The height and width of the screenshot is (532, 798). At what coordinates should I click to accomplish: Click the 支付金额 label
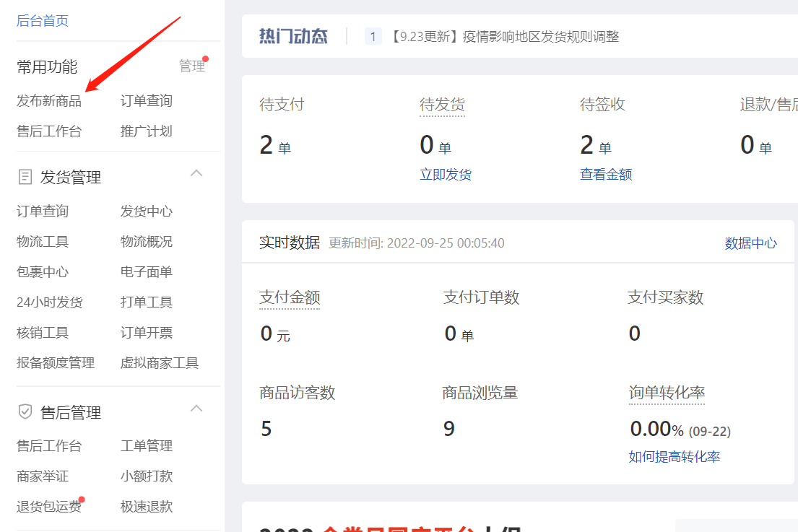tap(290, 297)
